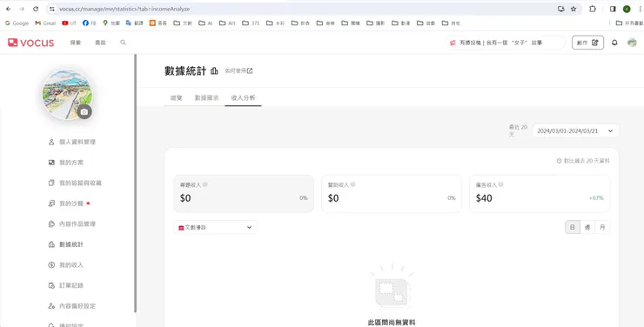
Task: Select the 贊助收入 card
Action: (x=392, y=194)
